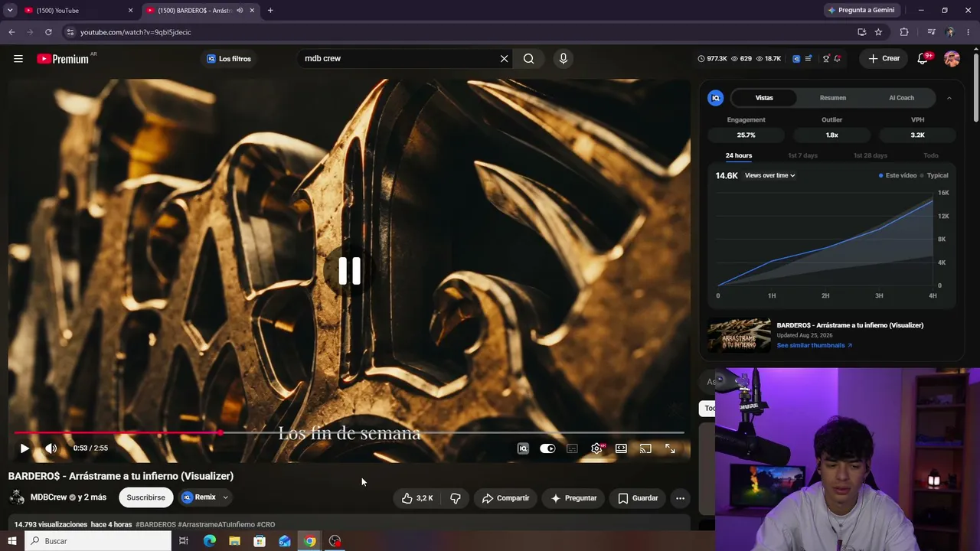The height and width of the screenshot is (551, 980).
Task: Open the MDBCrew channel name link
Action: (x=48, y=497)
